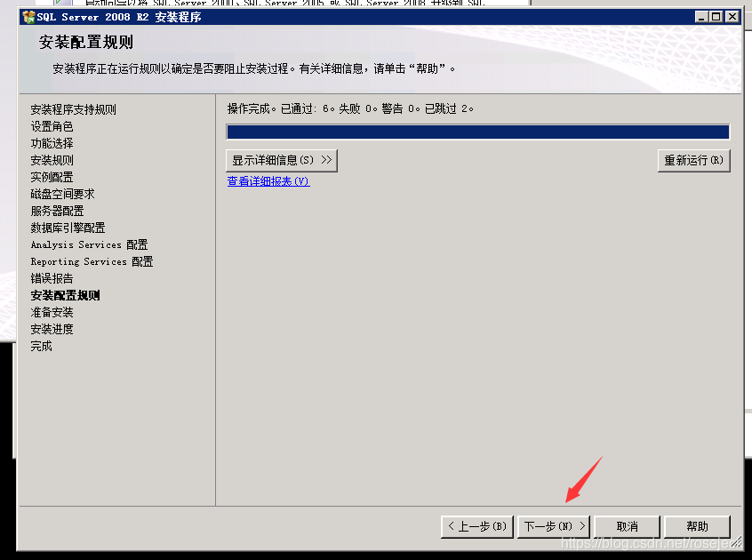Select the 准备安装 step

[x=52, y=312]
